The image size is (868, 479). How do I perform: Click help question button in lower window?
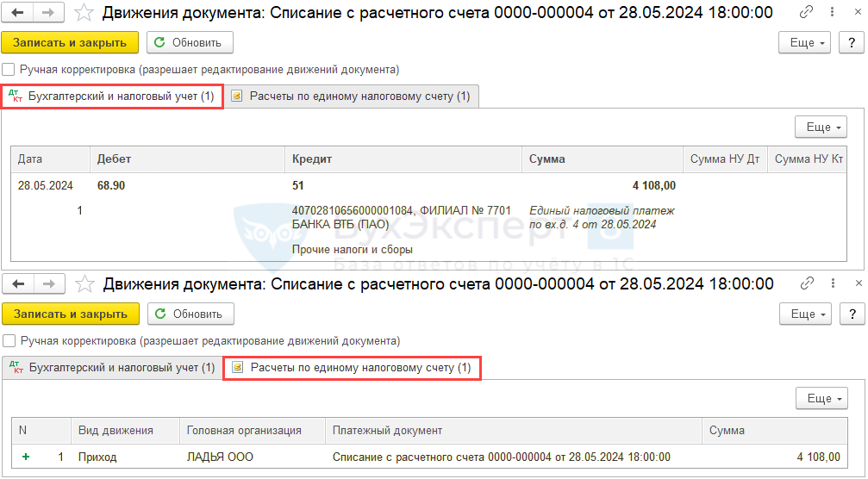coord(852,314)
